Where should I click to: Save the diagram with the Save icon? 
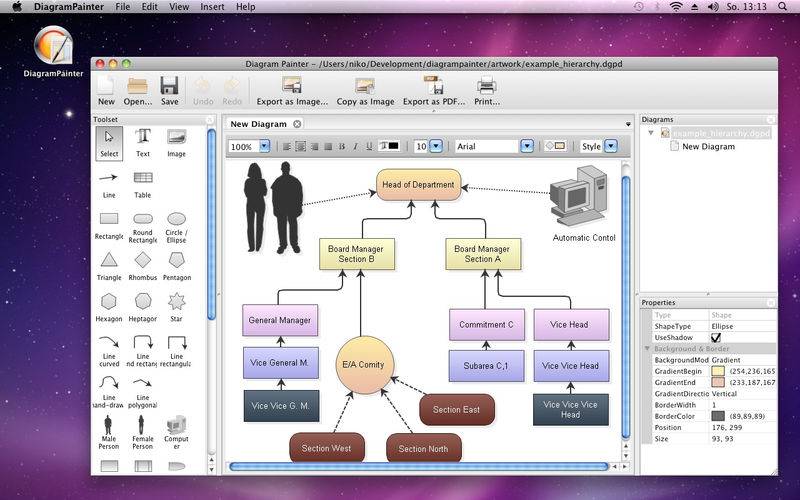(x=169, y=91)
